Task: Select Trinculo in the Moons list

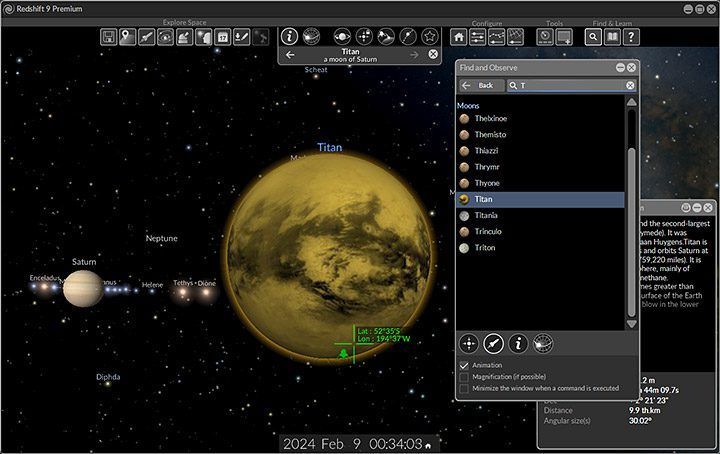Action: pyautogui.click(x=540, y=231)
